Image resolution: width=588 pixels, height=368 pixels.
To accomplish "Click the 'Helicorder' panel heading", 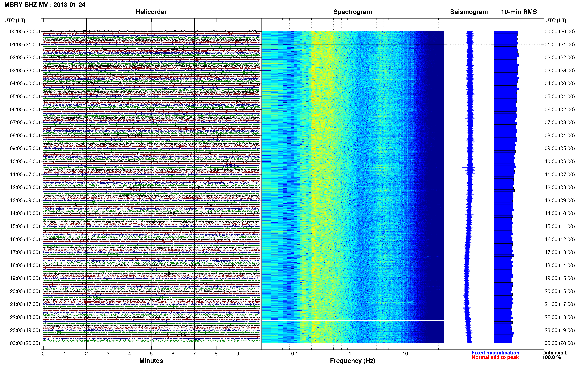I will click(151, 12).
